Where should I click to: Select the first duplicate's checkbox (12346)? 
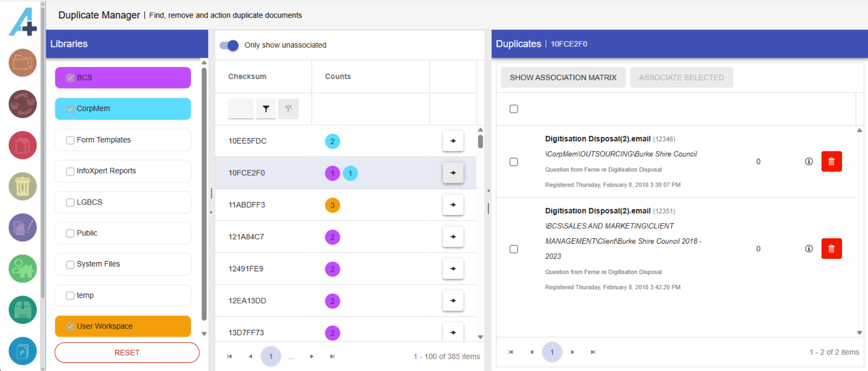point(513,162)
